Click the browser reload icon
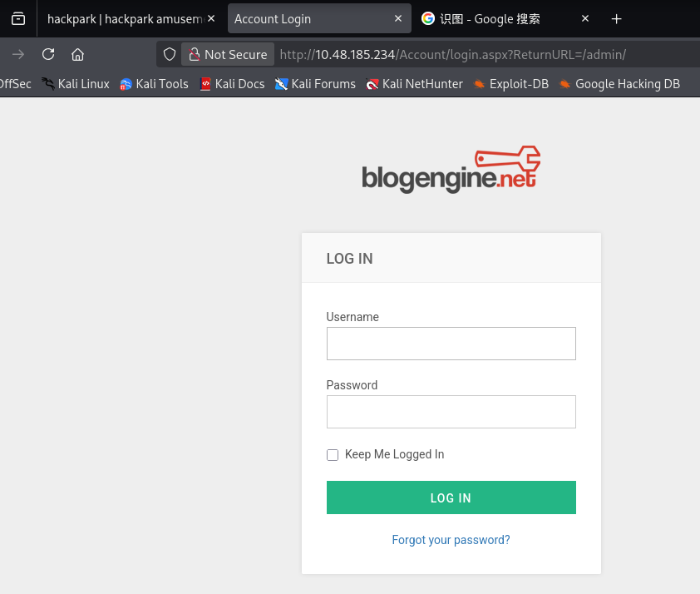This screenshot has height=594, width=700. tap(48, 54)
